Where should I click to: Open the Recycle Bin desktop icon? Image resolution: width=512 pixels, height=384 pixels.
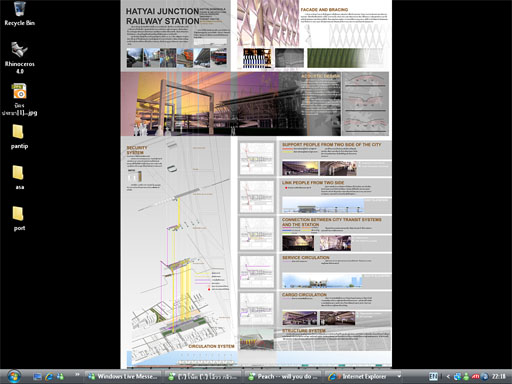coord(19,14)
